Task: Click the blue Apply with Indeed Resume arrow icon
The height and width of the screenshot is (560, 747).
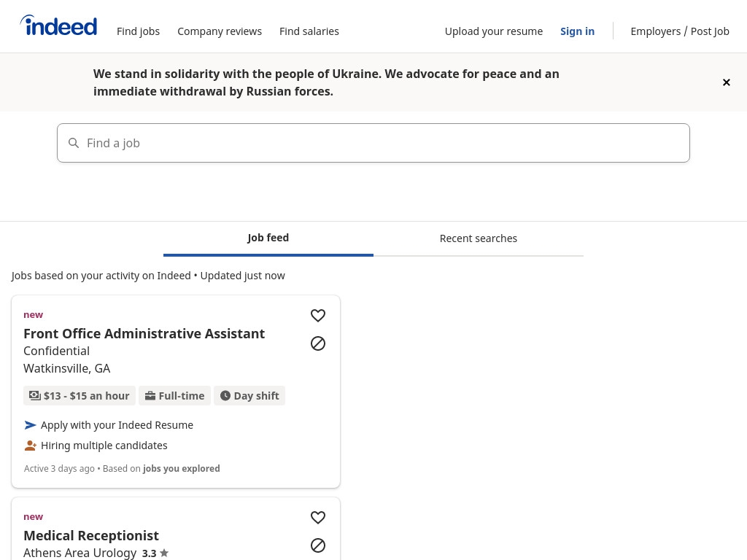Action: pyautogui.click(x=30, y=425)
